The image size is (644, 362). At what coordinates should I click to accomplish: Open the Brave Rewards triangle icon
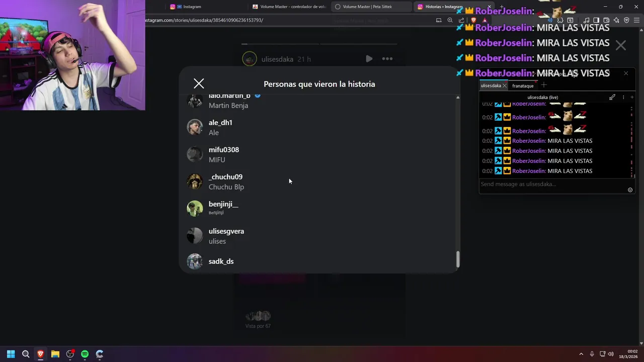[x=485, y=20]
